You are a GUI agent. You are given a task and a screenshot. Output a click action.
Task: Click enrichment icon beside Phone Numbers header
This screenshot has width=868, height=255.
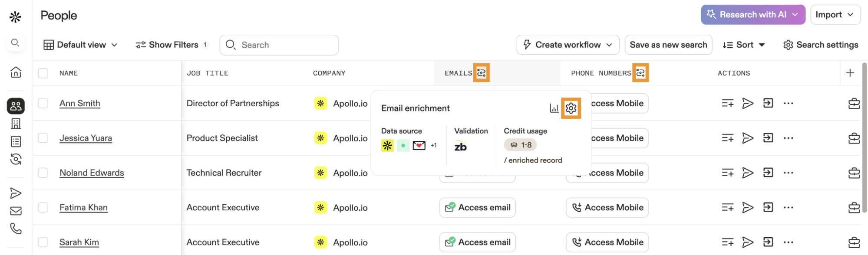(x=640, y=73)
